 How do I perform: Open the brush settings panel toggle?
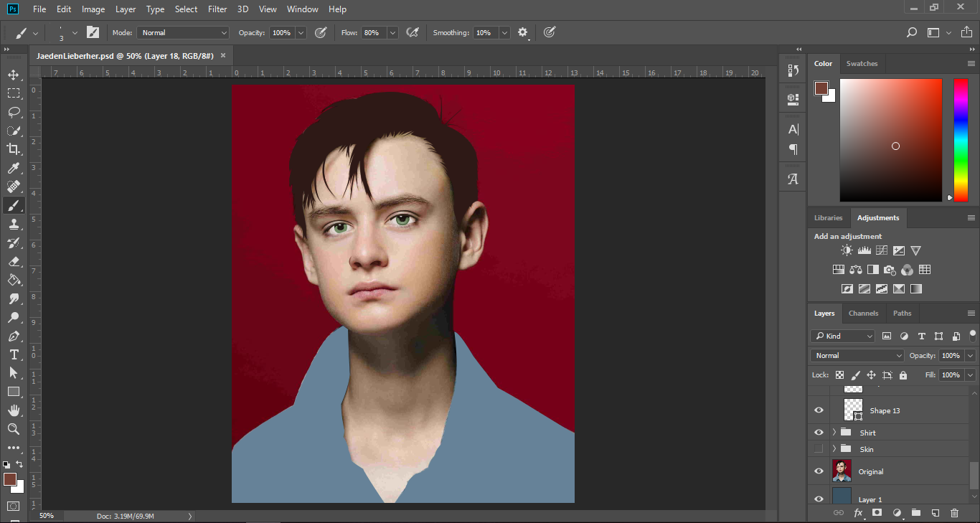[93, 32]
